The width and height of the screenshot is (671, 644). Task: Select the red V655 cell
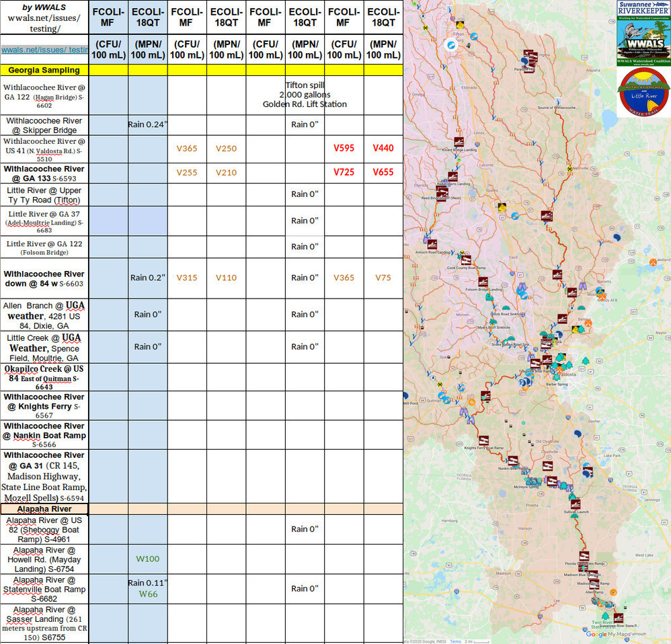(x=383, y=173)
